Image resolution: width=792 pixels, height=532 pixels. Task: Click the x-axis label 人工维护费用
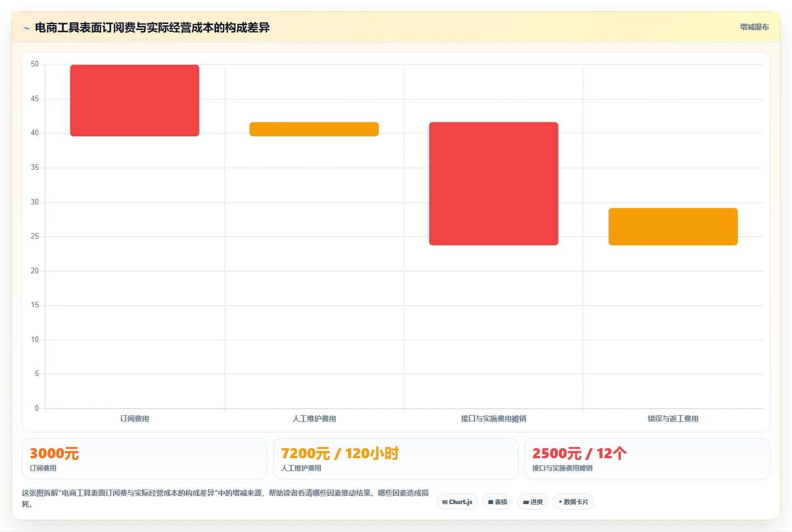click(314, 419)
